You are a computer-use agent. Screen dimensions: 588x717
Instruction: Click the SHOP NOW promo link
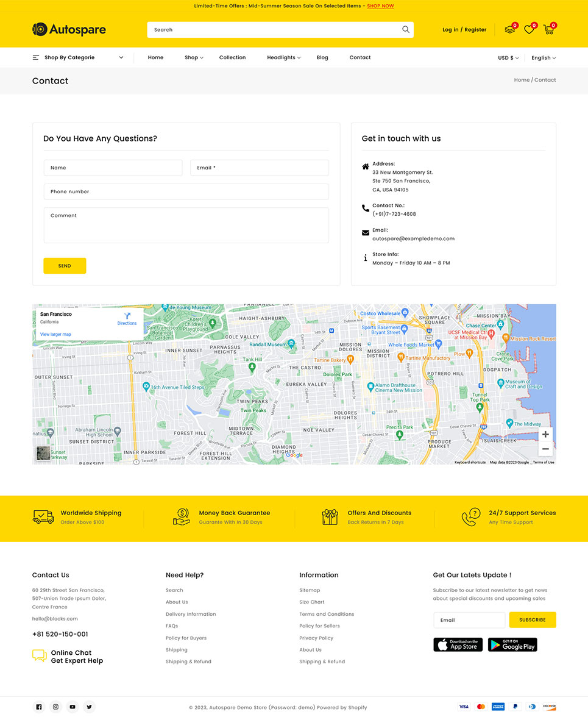pos(380,6)
